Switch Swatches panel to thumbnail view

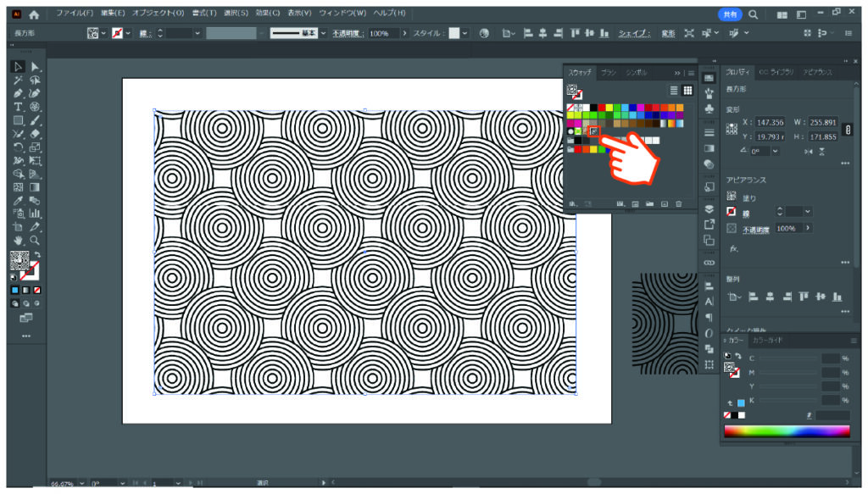pyautogui.click(x=687, y=91)
